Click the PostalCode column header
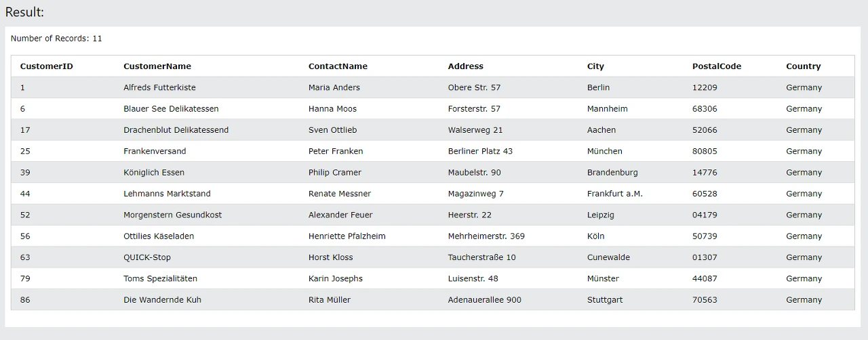The width and height of the screenshot is (868, 340). click(717, 66)
